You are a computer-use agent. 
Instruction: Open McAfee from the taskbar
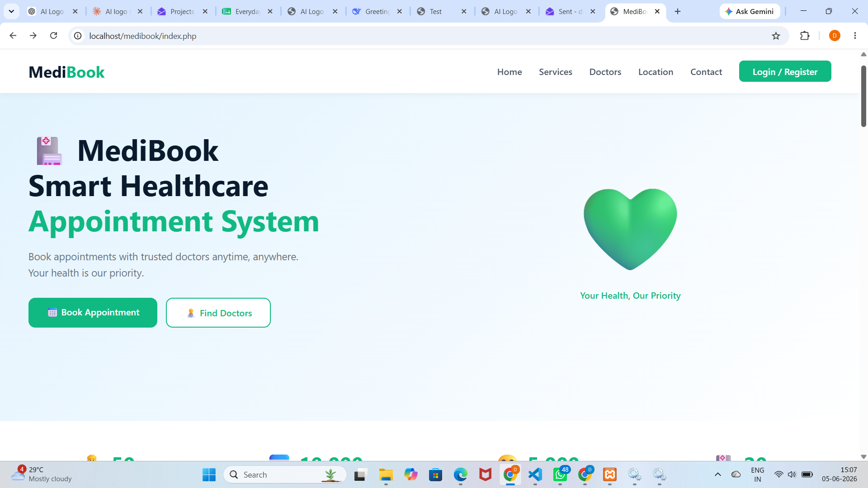coord(485,474)
